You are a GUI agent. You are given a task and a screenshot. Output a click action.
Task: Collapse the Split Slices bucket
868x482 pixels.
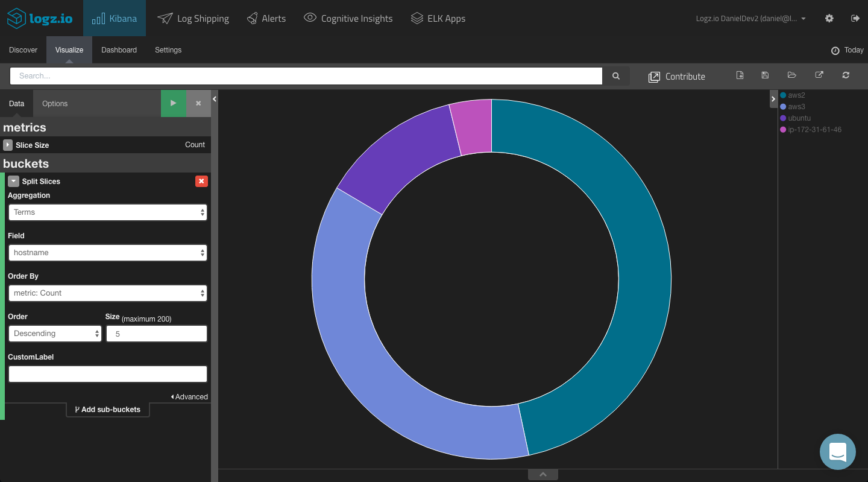[x=13, y=181]
